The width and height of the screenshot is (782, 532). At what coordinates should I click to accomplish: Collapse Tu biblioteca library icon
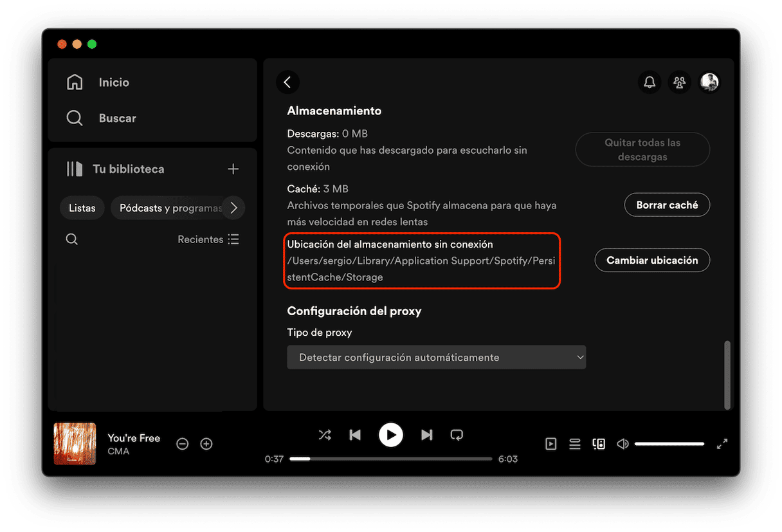(75, 169)
